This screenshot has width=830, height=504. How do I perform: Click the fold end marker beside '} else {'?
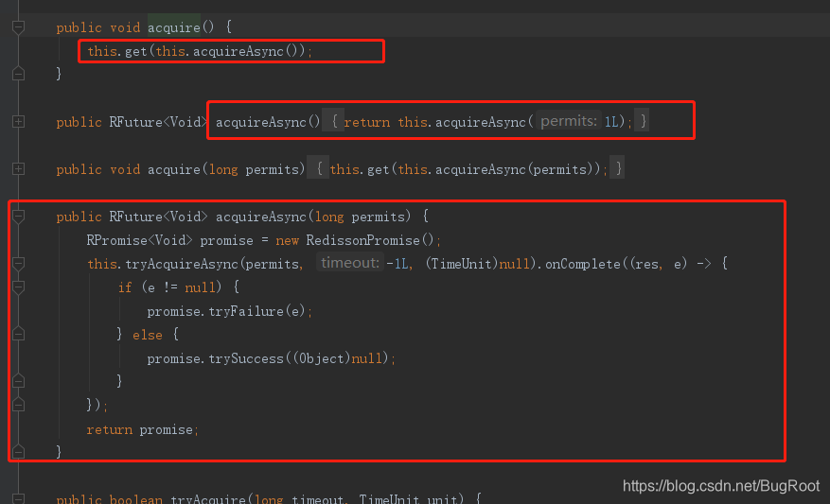point(18,334)
